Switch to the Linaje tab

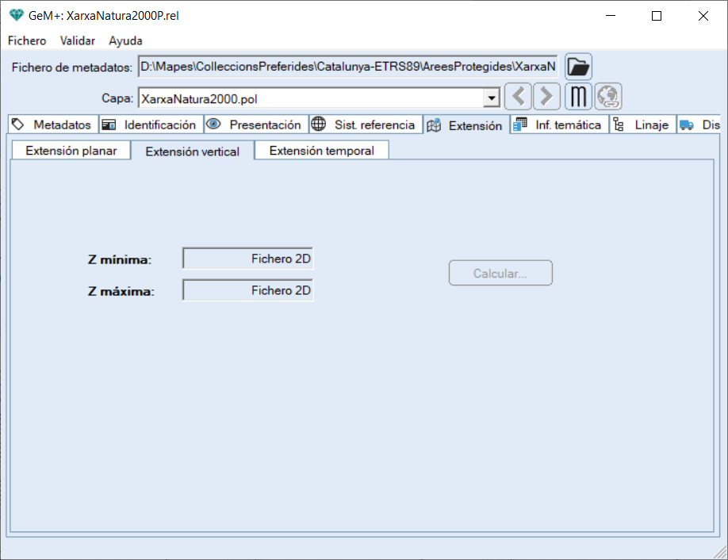642,125
